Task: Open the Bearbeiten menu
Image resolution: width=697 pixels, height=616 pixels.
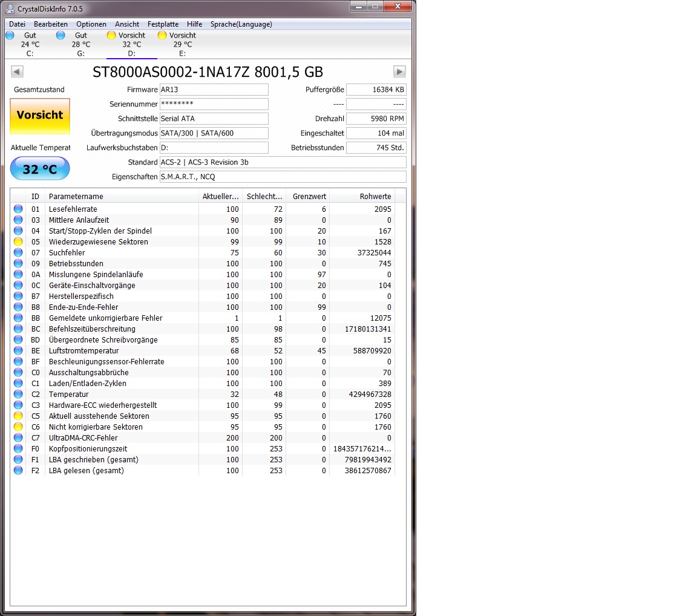Action: tap(51, 24)
